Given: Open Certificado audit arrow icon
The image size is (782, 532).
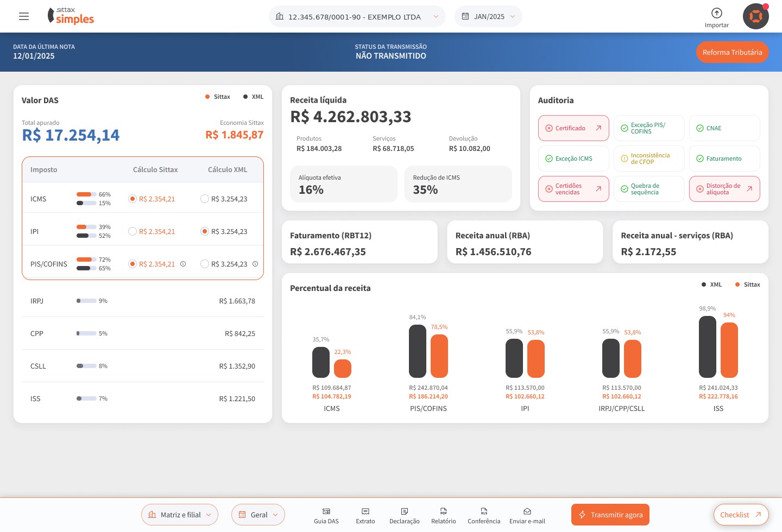Looking at the screenshot, I should pyautogui.click(x=598, y=128).
